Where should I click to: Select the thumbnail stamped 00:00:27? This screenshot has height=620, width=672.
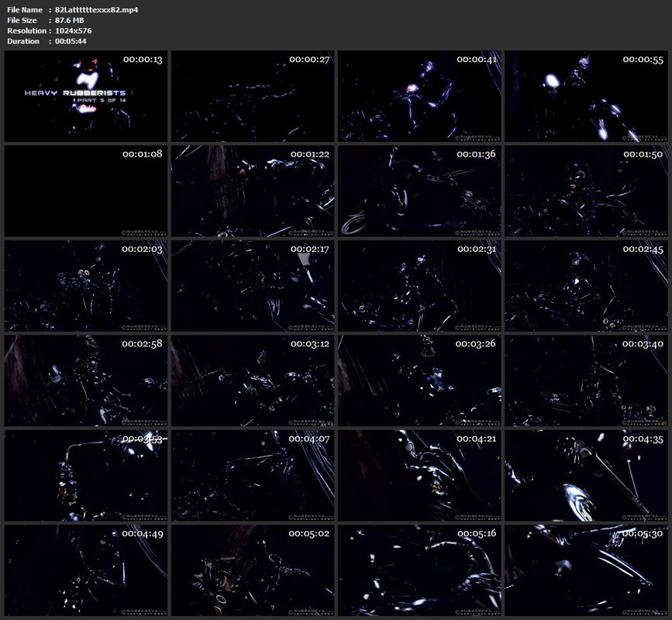[253, 96]
